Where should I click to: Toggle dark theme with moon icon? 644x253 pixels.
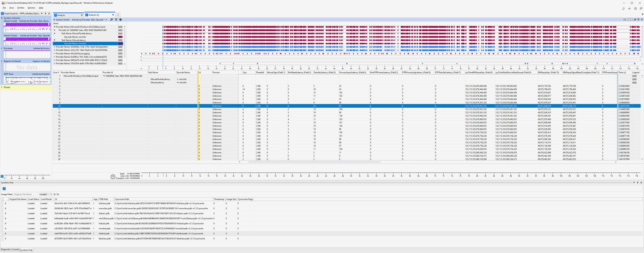pyautogui.click(x=623, y=8)
